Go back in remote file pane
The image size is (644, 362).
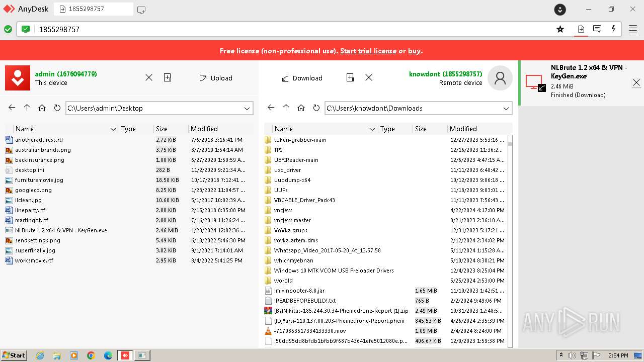click(x=271, y=108)
